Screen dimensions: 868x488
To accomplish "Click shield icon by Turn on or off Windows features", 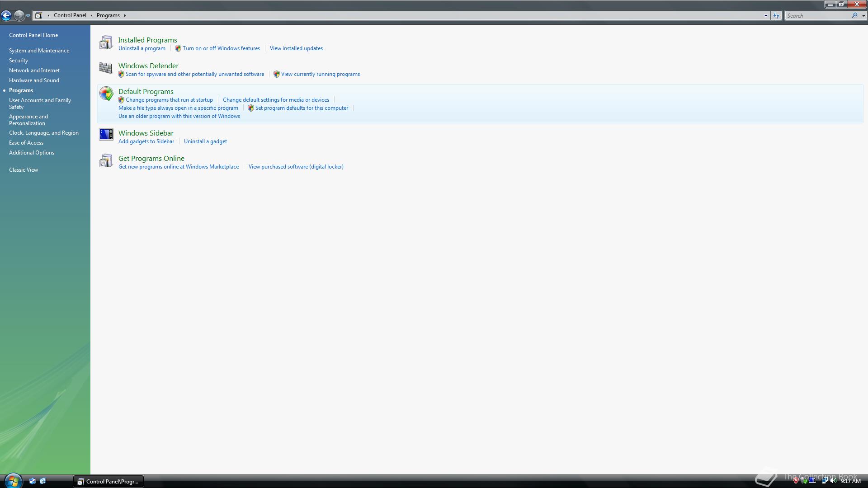I will (x=178, y=48).
